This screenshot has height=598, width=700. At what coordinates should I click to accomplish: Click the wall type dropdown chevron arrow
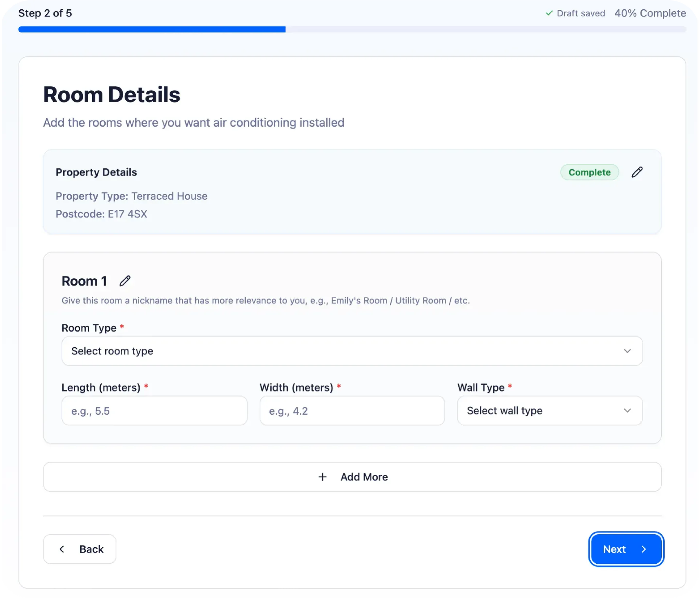pyautogui.click(x=627, y=411)
